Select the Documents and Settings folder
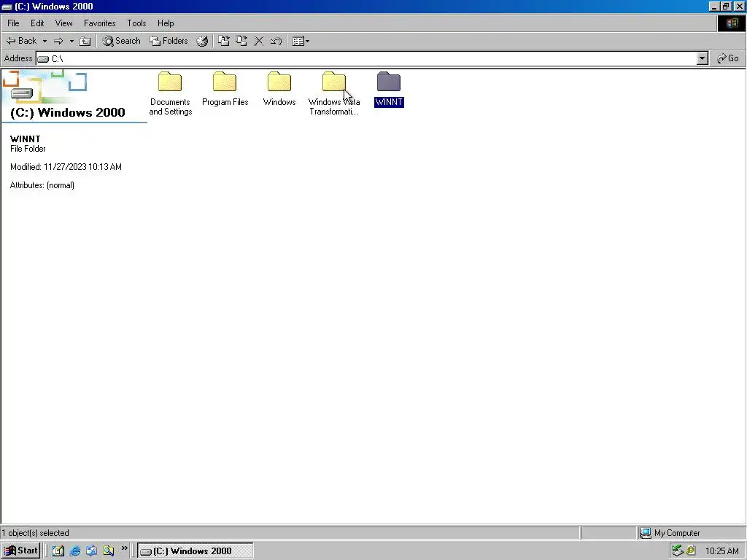747x560 pixels. click(170, 94)
